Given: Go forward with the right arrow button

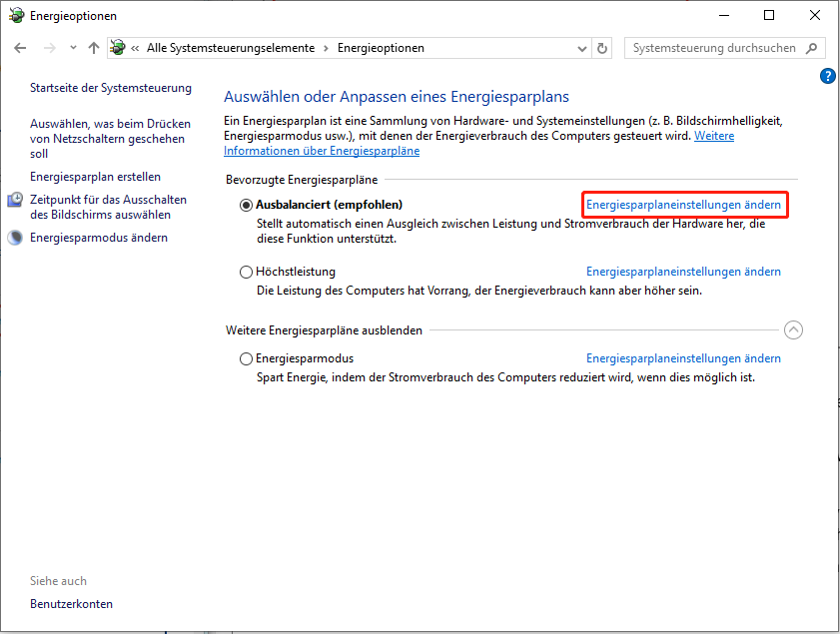Looking at the screenshot, I should tap(49, 48).
